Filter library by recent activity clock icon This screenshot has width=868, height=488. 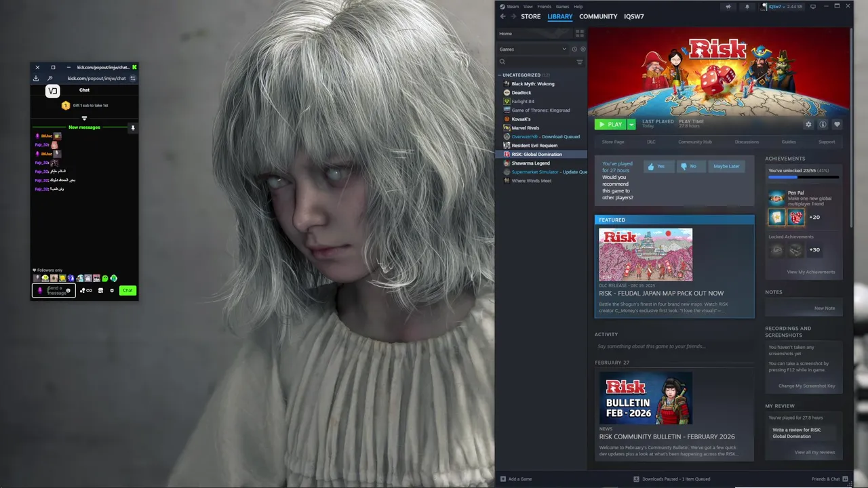point(574,49)
